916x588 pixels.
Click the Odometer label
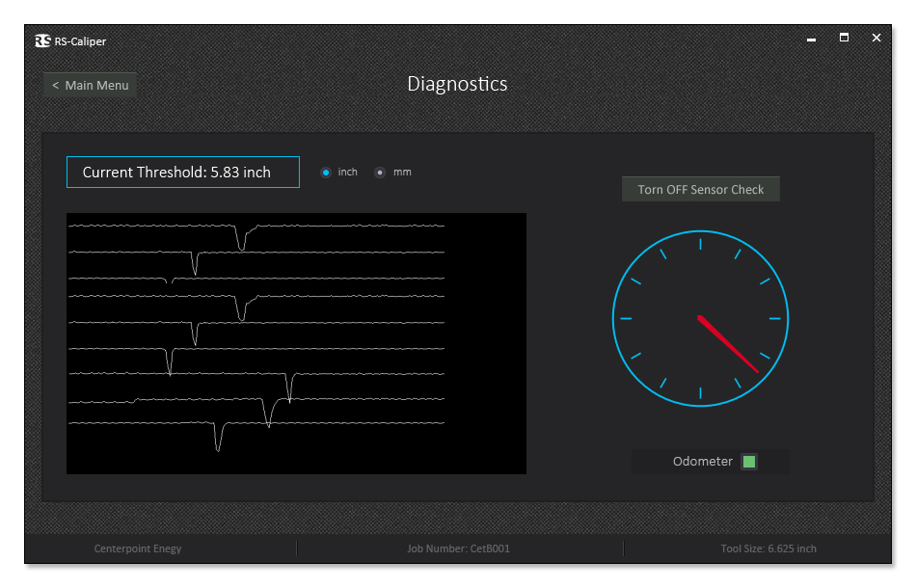[x=702, y=462]
